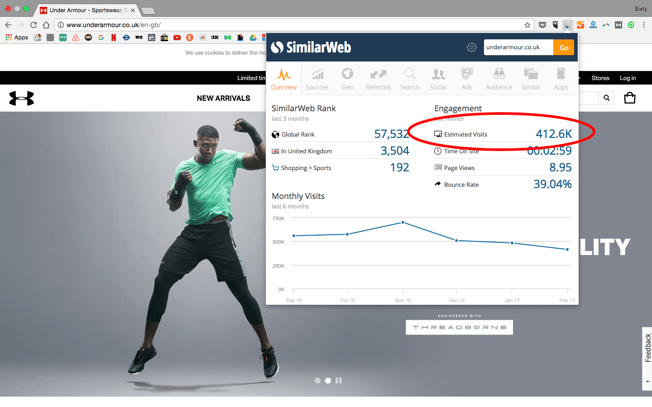Switch to the Audience tab

tap(499, 79)
